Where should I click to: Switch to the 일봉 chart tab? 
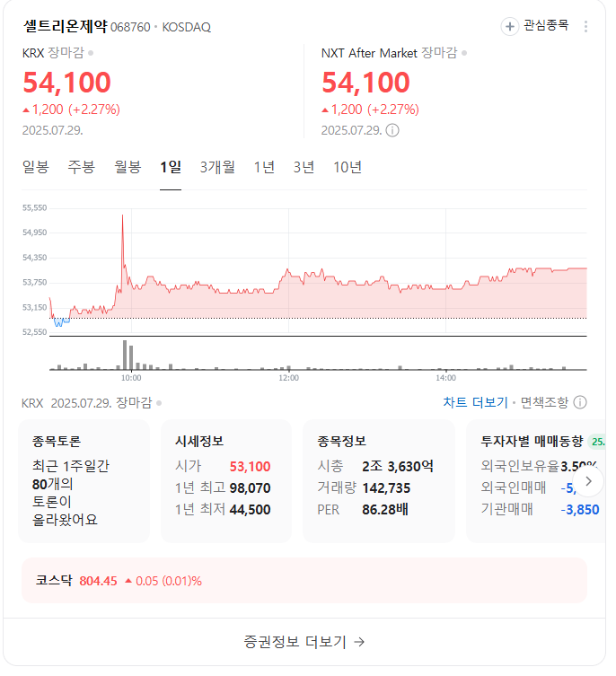point(36,169)
